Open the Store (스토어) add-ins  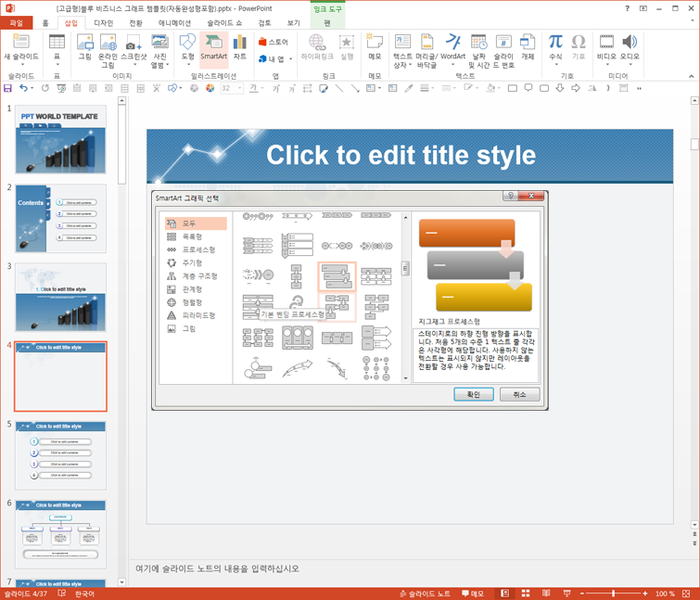point(274,42)
